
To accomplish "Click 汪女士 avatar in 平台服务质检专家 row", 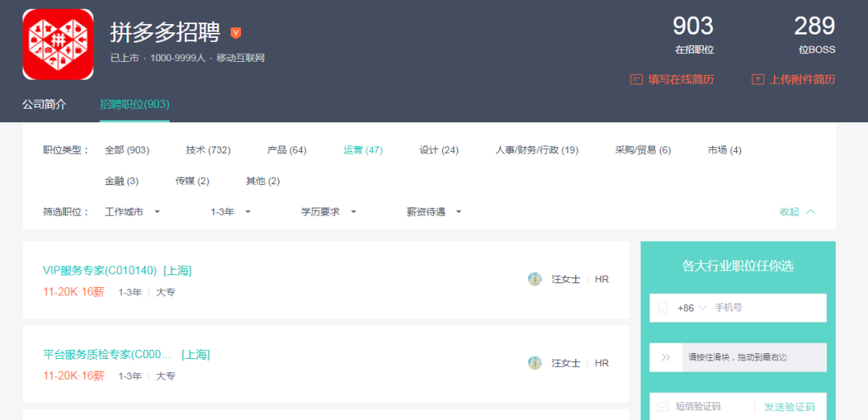I will 534,363.
